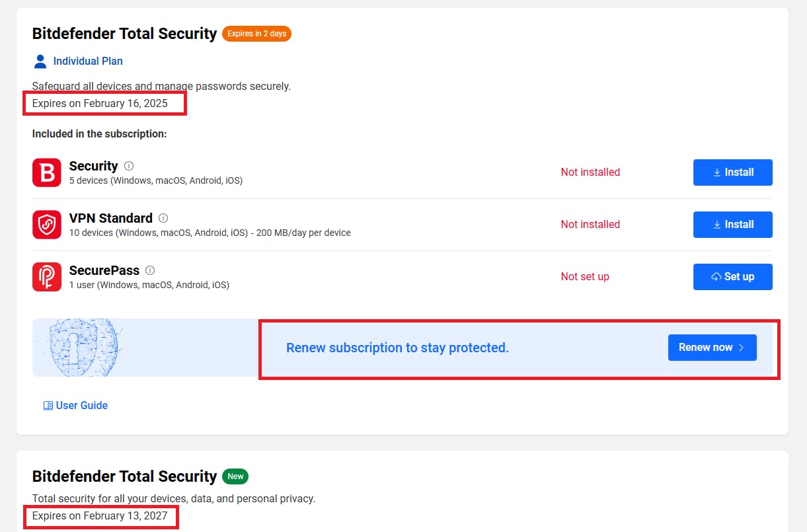Viewport: 807px width, 532px height.
Task: Set up SecurePass
Action: point(732,276)
